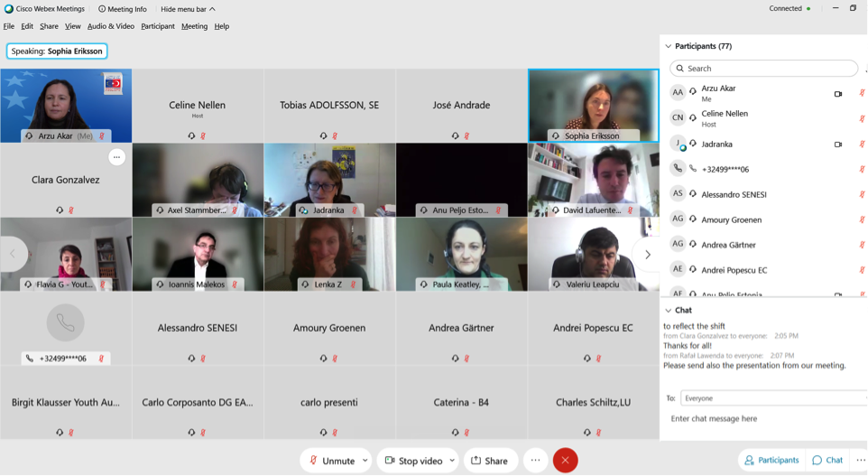The image size is (868, 476).
Task: Click the phone avatar for +32499****06 in list
Action: (678, 169)
